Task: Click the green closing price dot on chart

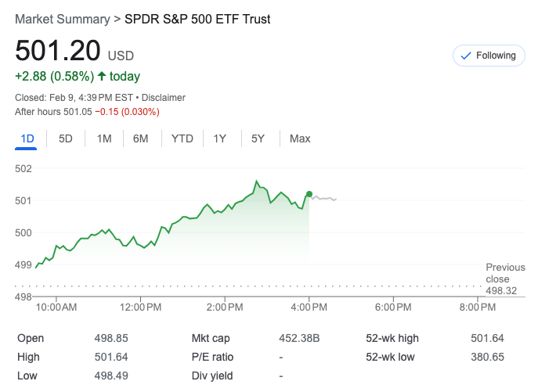Action: pyautogui.click(x=309, y=194)
